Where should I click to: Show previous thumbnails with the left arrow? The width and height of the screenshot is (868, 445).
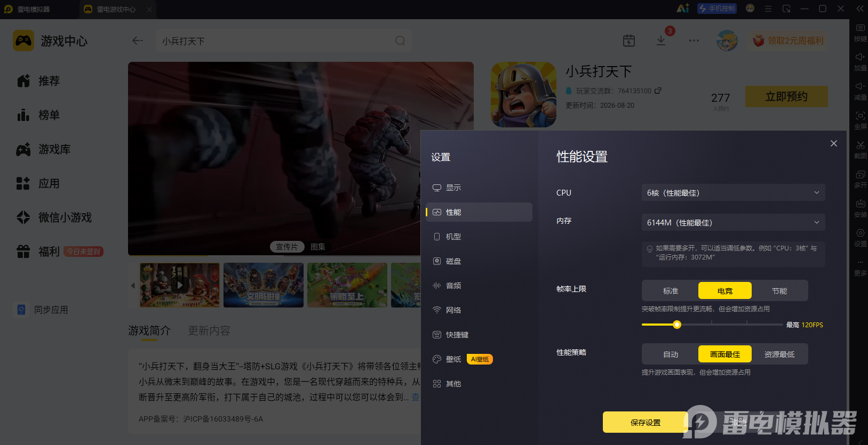133,286
